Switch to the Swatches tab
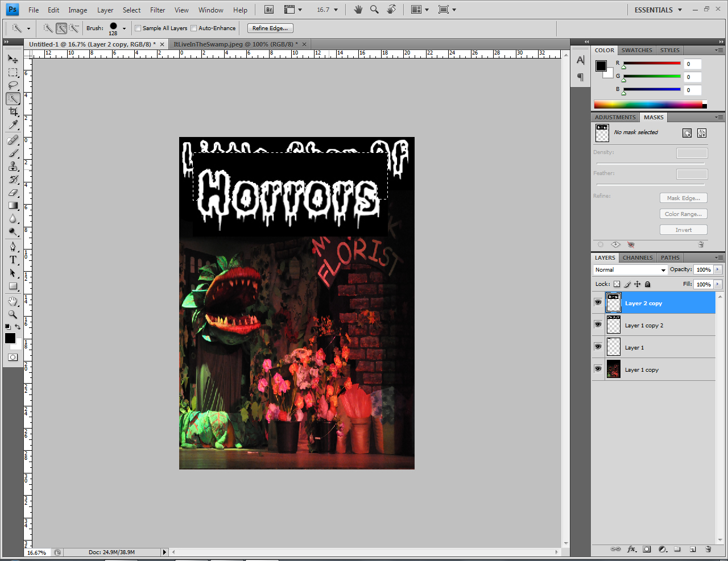This screenshot has width=728, height=561. (x=636, y=50)
